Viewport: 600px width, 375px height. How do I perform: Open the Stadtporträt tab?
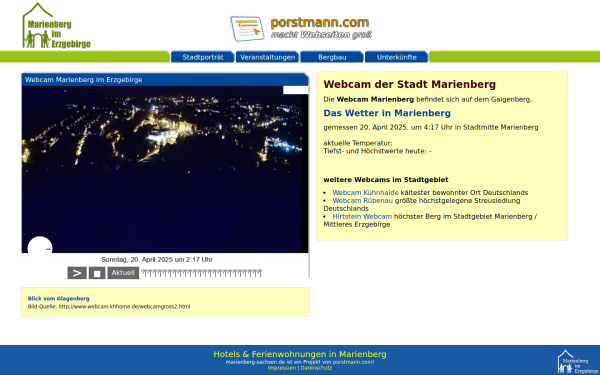[203, 57]
